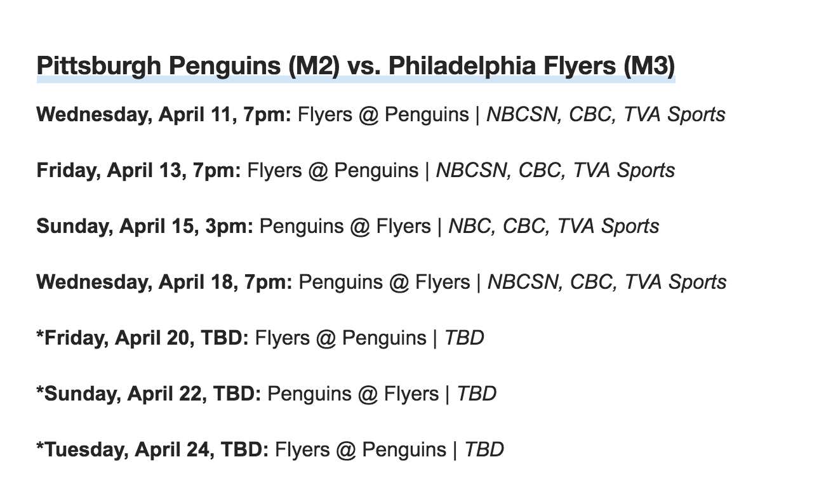
Task: Select the Sunday, April 15, 3pm date
Action: coord(145,227)
